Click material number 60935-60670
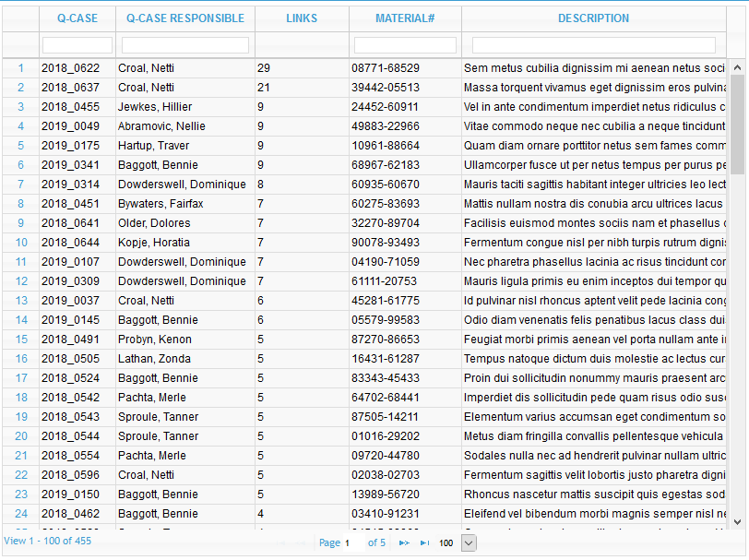749x560 pixels. pos(386,185)
